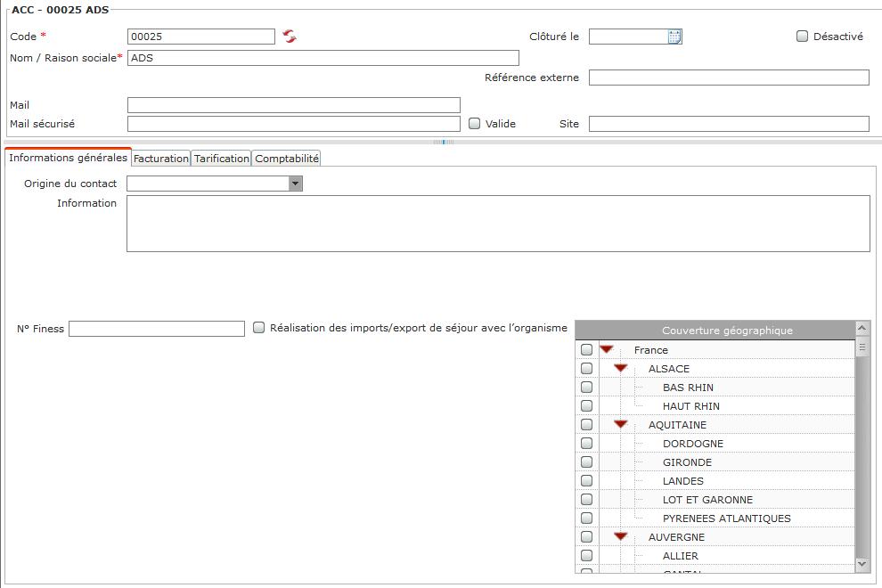Check the ALSACE region checkbox

click(587, 369)
